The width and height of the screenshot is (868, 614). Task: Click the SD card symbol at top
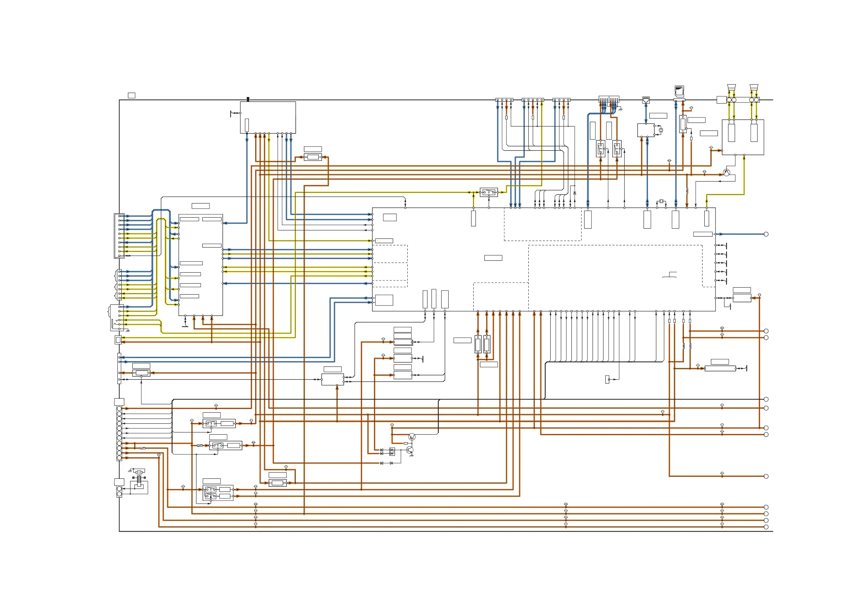(x=679, y=91)
